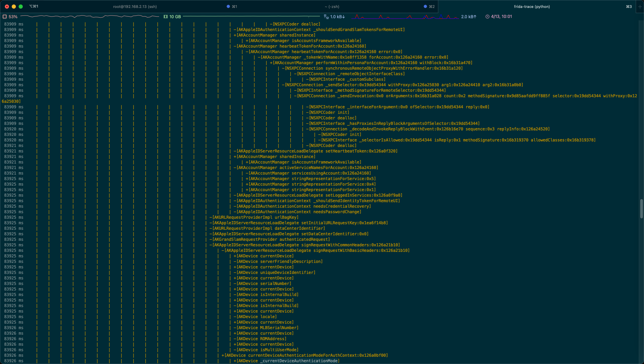The width and height of the screenshot is (644, 364).
Task: Switch to the ~ (-zsh) tab
Action: click(332, 7)
